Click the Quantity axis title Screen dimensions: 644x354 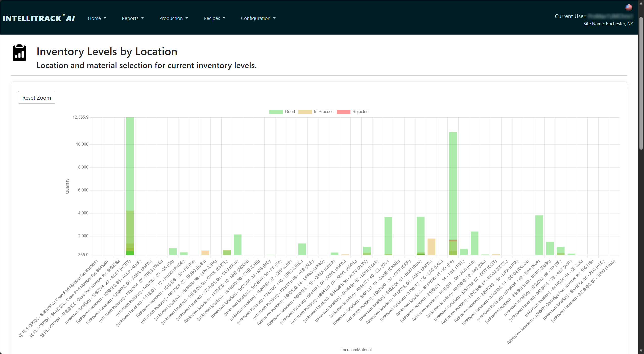tap(67, 186)
